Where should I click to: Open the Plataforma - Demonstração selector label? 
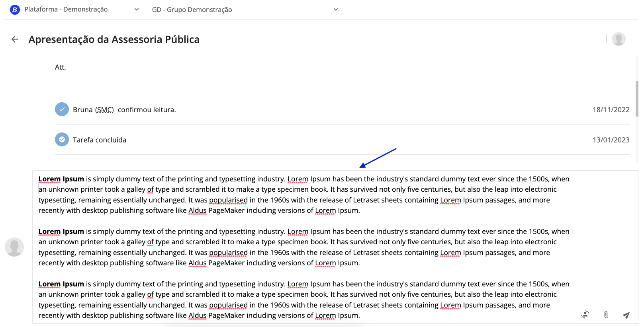tap(66, 10)
